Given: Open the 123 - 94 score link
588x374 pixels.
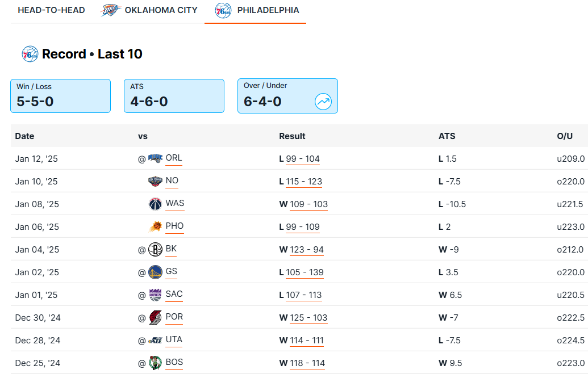Looking at the screenshot, I should [x=307, y=250].
